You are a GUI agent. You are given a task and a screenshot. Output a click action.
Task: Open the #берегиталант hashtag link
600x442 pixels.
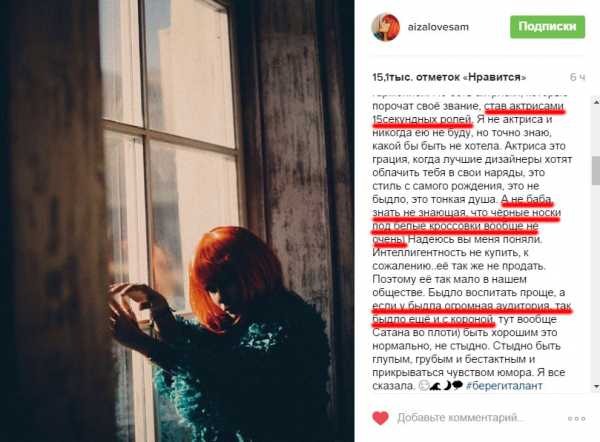click(504, 386)
